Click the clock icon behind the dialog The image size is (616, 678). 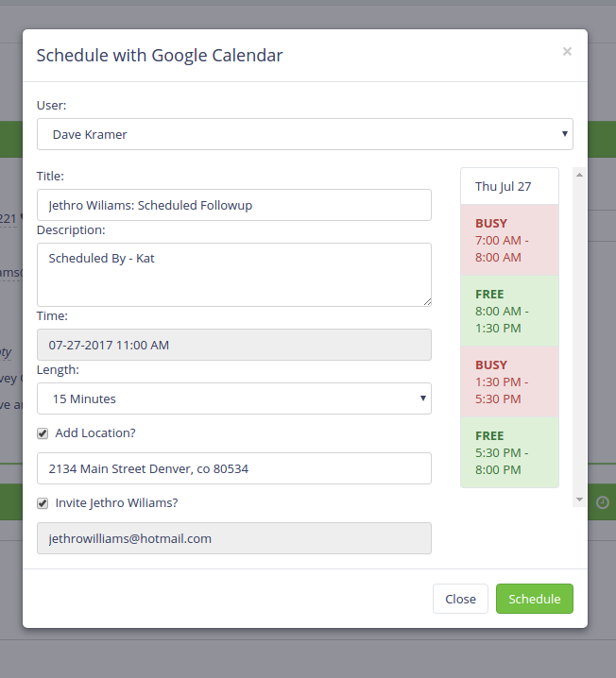pos(603,503)
